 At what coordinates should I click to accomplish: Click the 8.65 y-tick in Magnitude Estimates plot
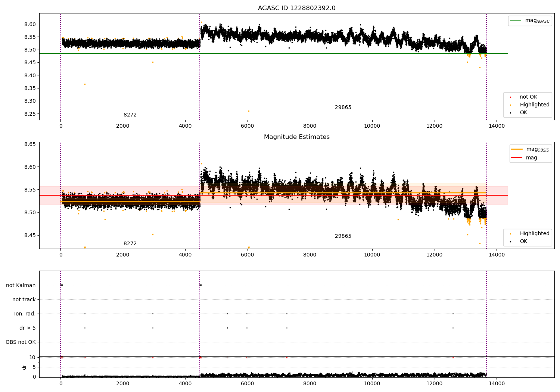(x=31, y=144)
